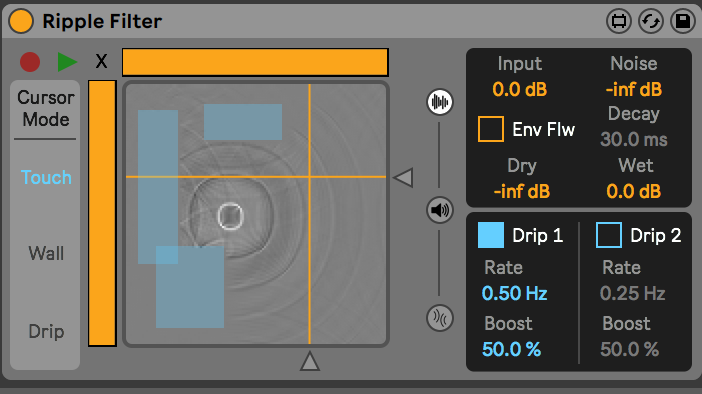This screenshot has height=394, width=702.
Task: Click the upward triangle below the pad
Action: [x=310, y=361]
